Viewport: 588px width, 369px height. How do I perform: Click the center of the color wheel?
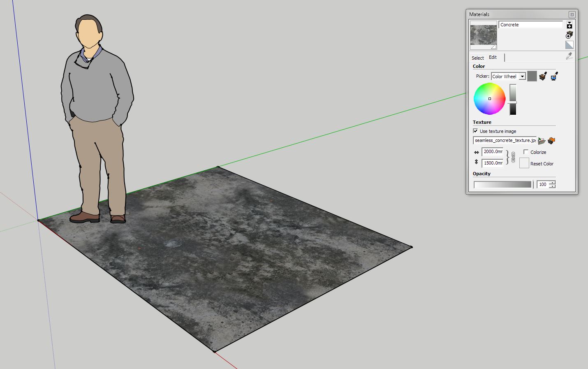pyautogui.click(x=489, y=99)
